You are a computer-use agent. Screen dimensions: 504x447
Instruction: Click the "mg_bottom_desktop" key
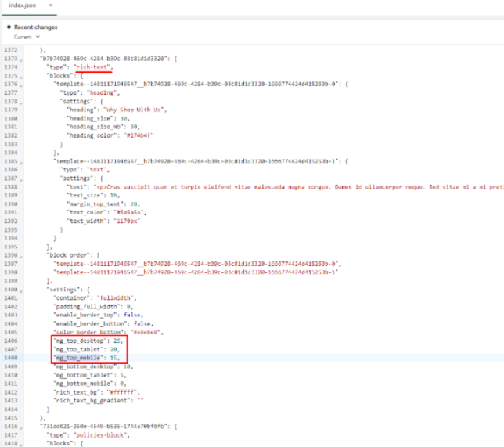point(85,366)
